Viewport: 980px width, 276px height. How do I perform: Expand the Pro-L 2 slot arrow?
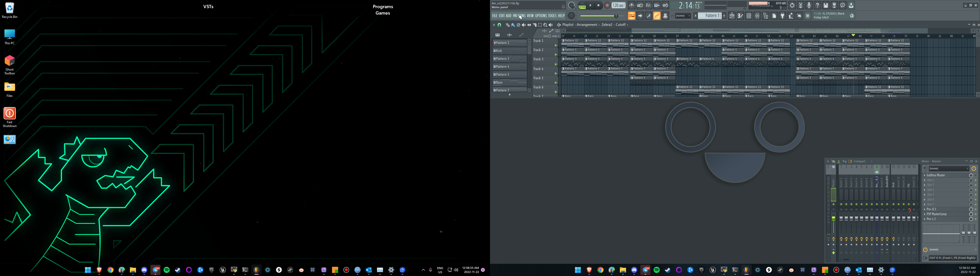tap(924, 219)
